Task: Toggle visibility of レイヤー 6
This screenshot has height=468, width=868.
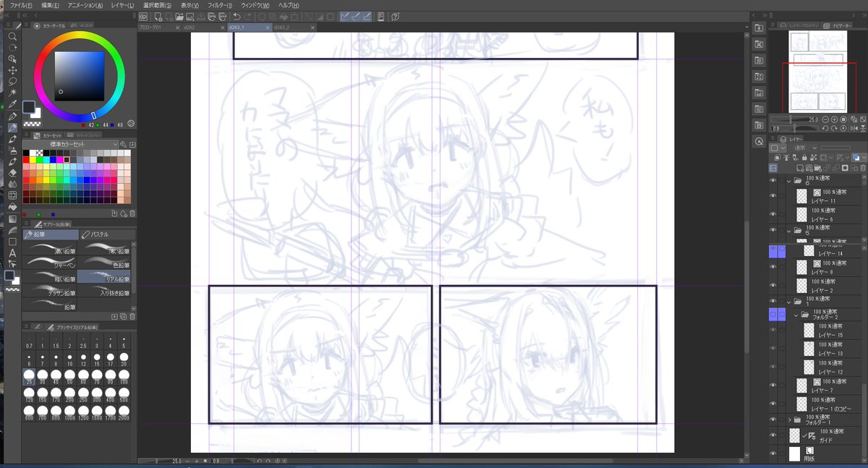Action: pos(773,214)
